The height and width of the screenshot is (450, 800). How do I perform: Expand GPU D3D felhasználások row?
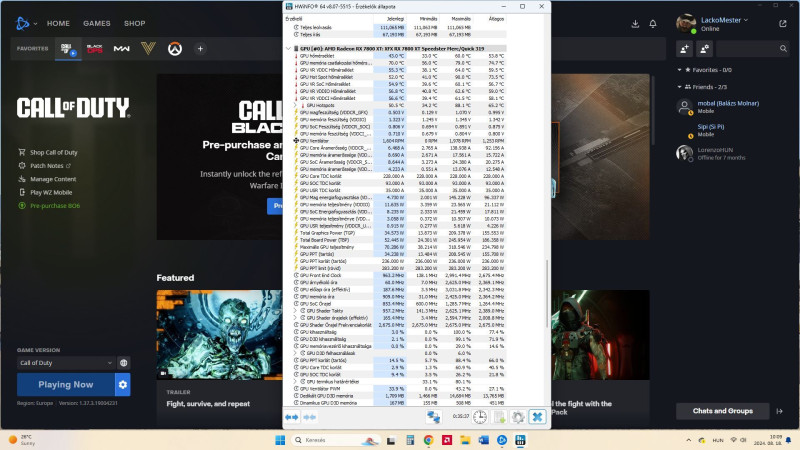(295, 353)
